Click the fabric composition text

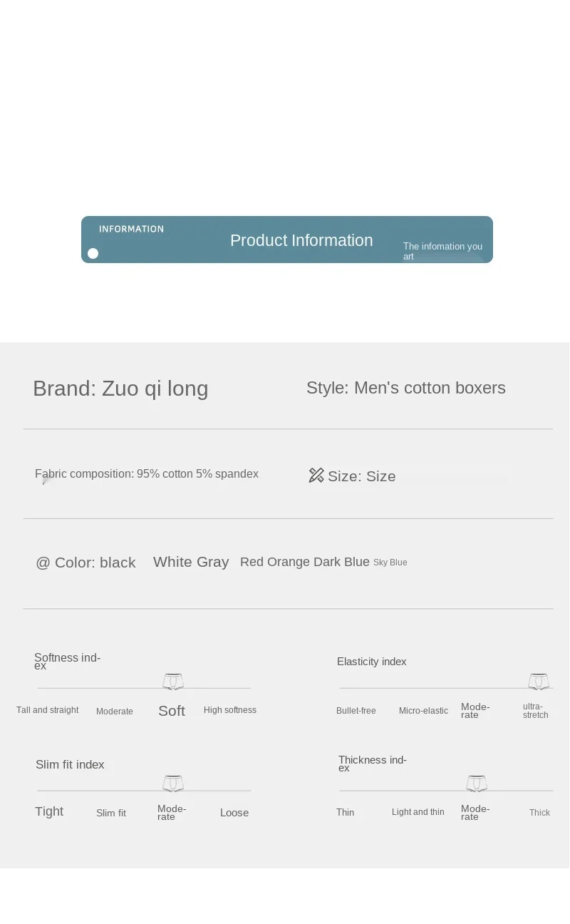click(x=147, y=474)
